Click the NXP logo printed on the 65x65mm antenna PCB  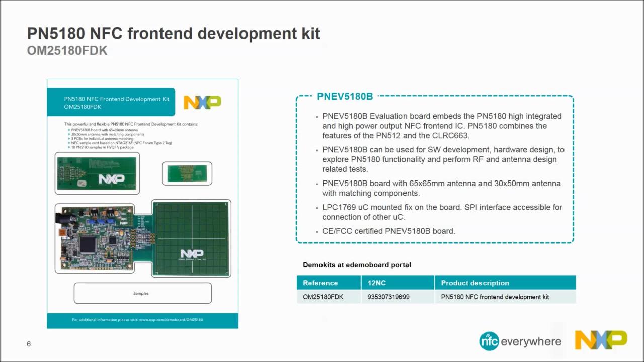click(112, 178)
